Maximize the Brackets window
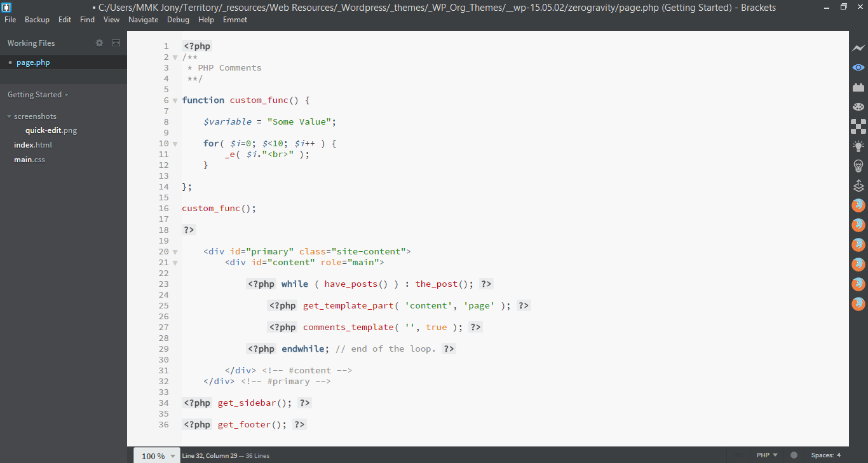Viewport: 868px width, 463px height. [844, 7]
